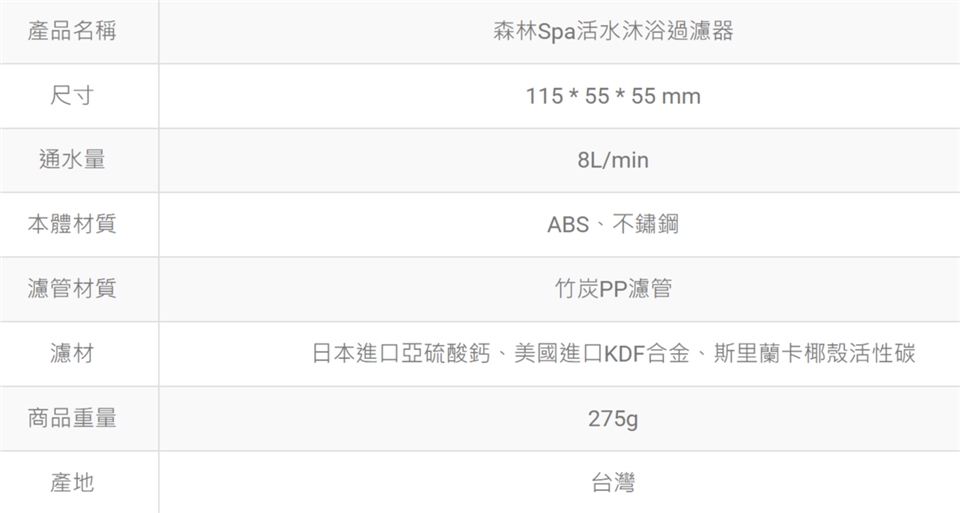960x513 pixels.
Task: Click the ABS material text
Action: [568, 225]
